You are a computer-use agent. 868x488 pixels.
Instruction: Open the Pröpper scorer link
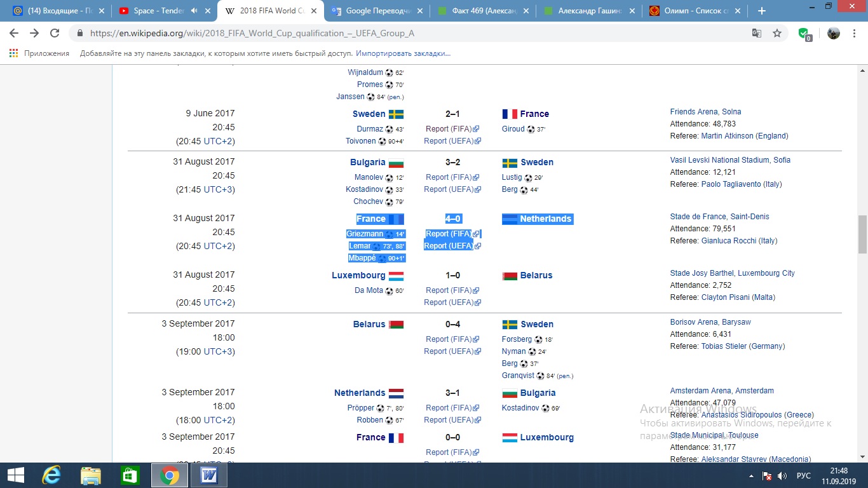[361, 408]
